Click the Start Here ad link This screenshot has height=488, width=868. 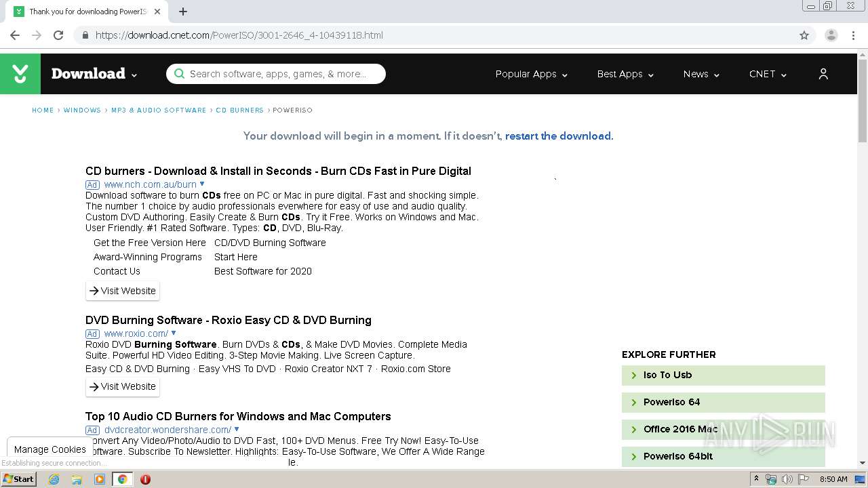click(236, 257)
